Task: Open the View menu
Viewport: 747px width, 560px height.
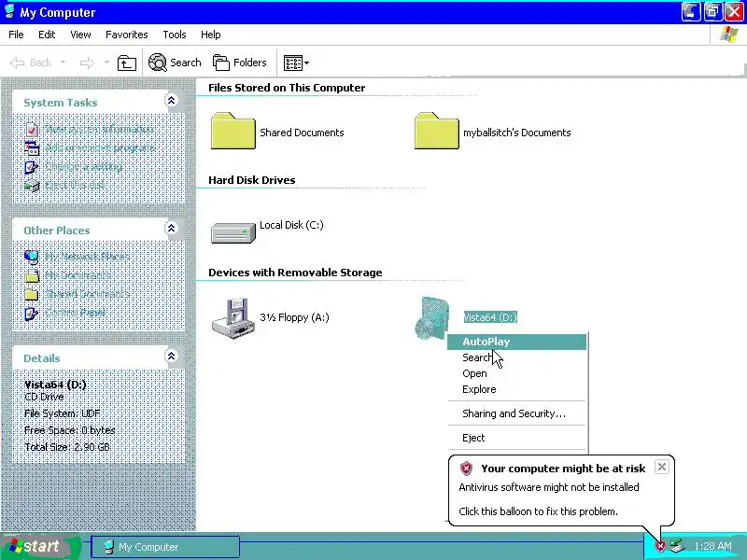Action: pyautogui.click(x=80, y=35)
